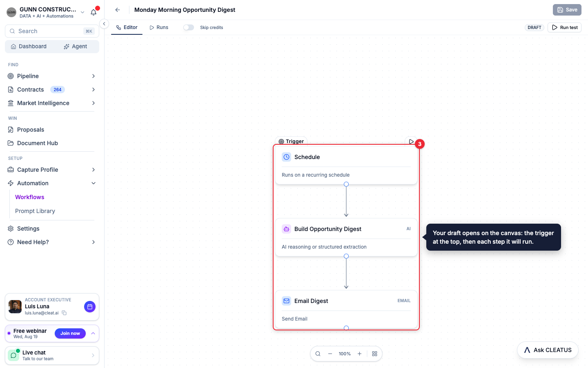Click Luis Luna's profile photo
Screen dimensions: 588x368
[x=15, y=307]
